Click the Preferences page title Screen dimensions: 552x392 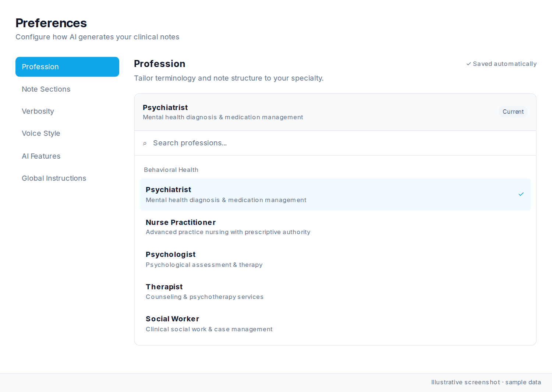(x=51, y=23)
